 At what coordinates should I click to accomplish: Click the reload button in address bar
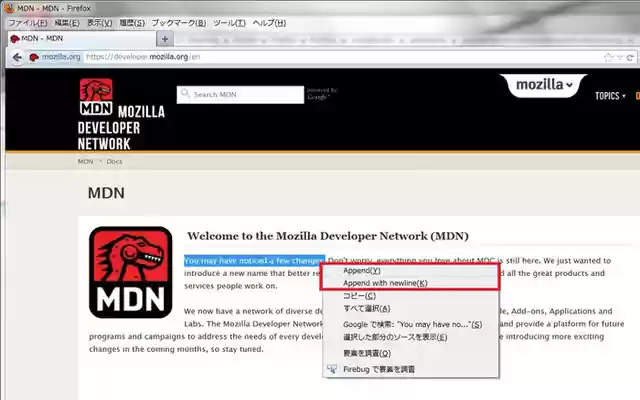coord(631,58)
